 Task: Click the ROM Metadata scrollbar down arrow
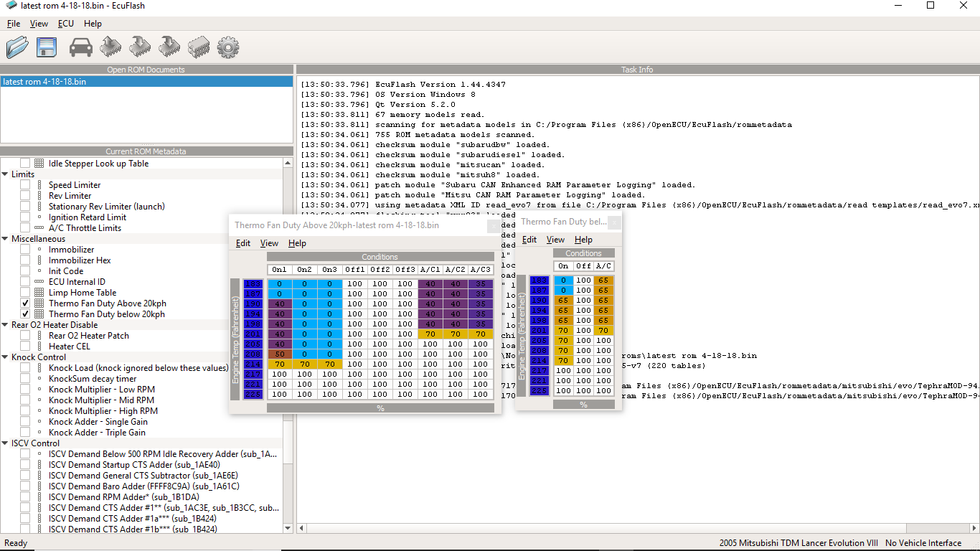click(x=288, y=528)
